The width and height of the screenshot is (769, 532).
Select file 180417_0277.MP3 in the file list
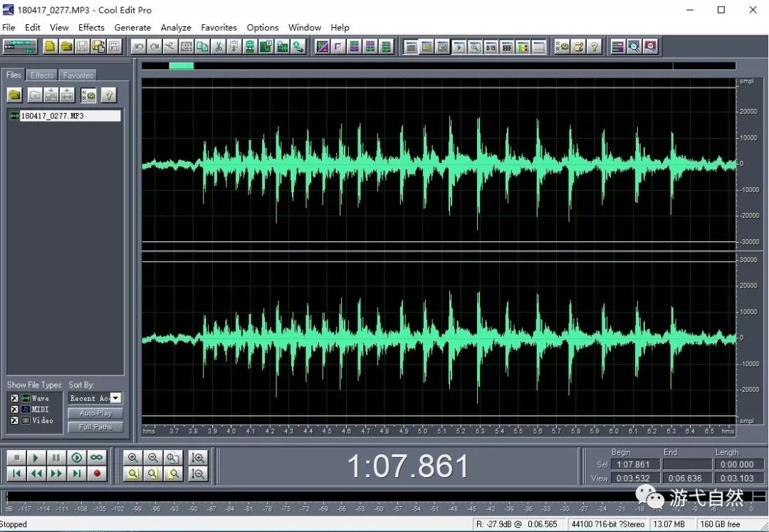click(x=64, y=115)
